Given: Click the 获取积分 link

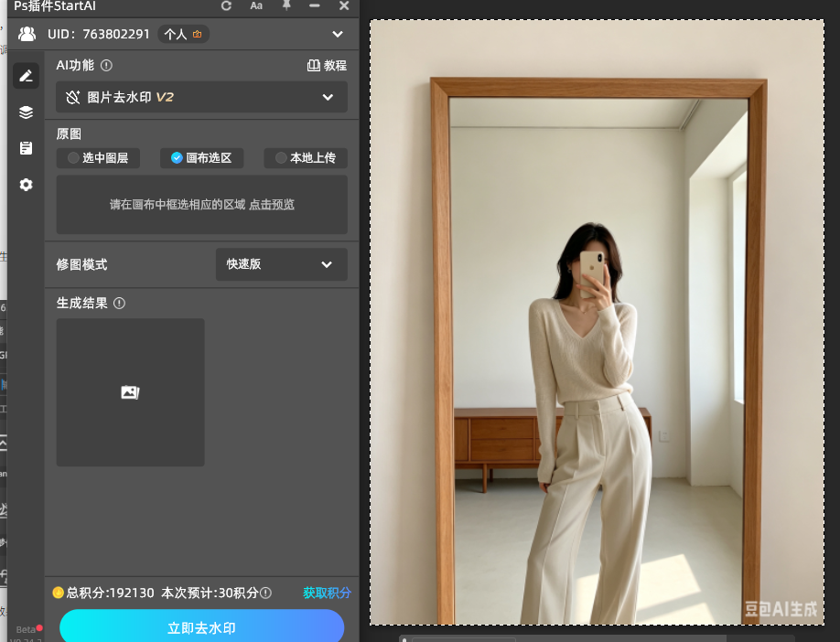Looking at the screenshot, I should (x=327, y=593).
